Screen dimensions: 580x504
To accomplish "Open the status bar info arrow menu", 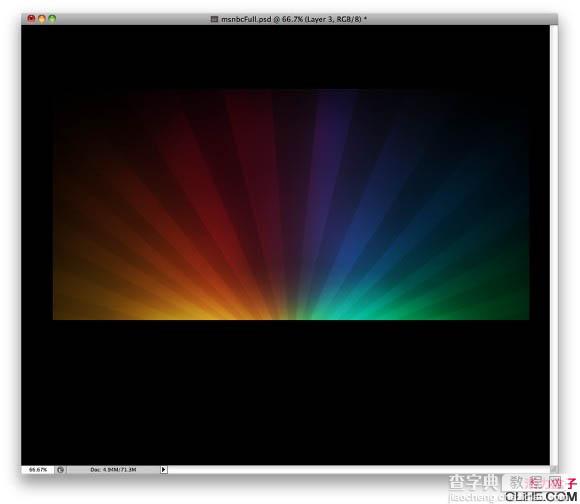I will point(163,470).
